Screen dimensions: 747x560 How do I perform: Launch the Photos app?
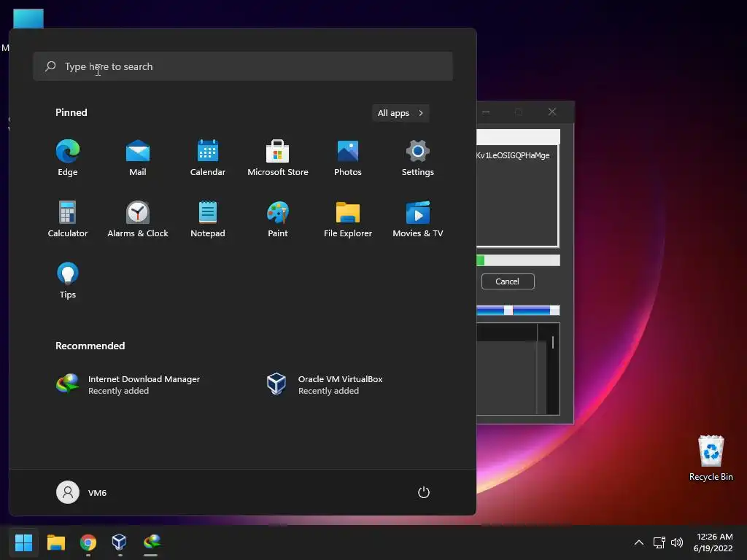(x=348, y=158)
